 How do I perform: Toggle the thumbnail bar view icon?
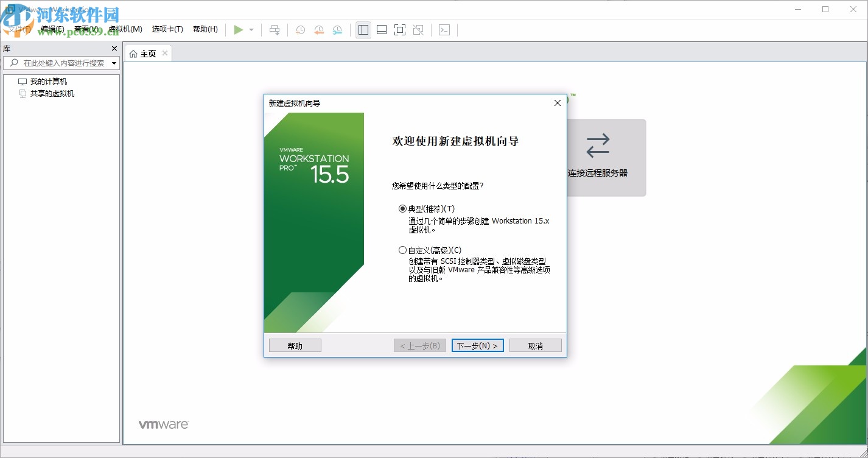click(382, 29)
